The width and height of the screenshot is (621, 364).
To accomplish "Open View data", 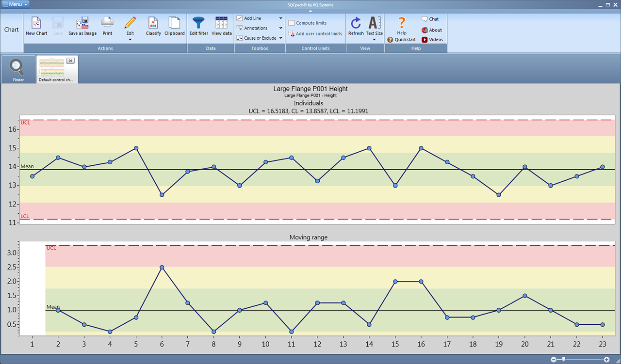I will [221, 27].
